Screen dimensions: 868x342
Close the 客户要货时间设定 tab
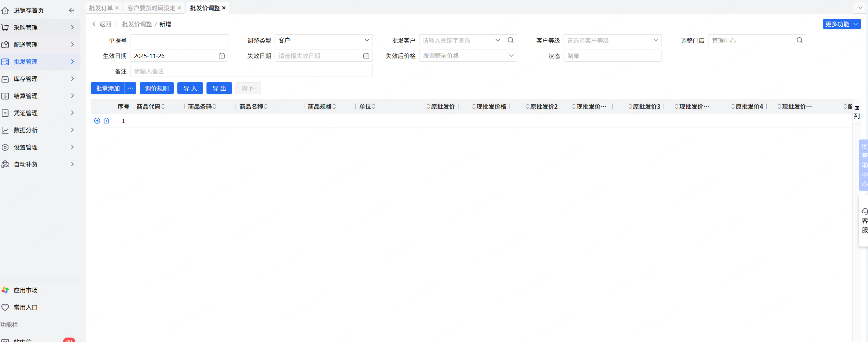click(179, 8)
